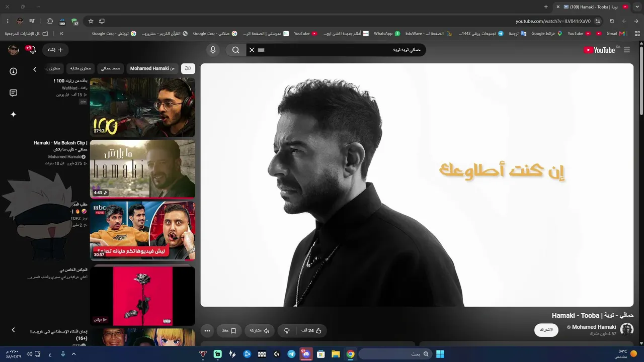
Task: Close the Hamaki - Tooba tab
Action: point(558,7)
